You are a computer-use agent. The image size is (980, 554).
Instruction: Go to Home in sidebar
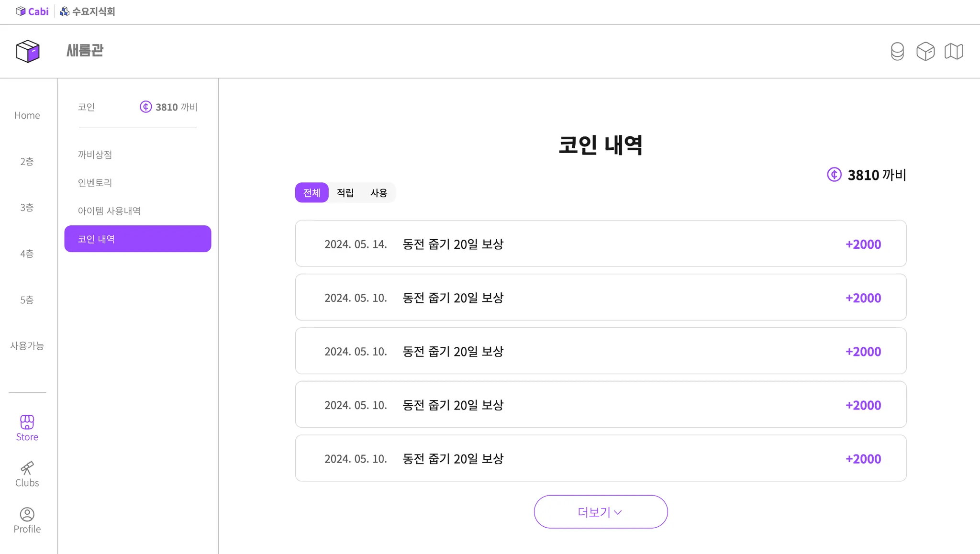(x=27, y=115)
